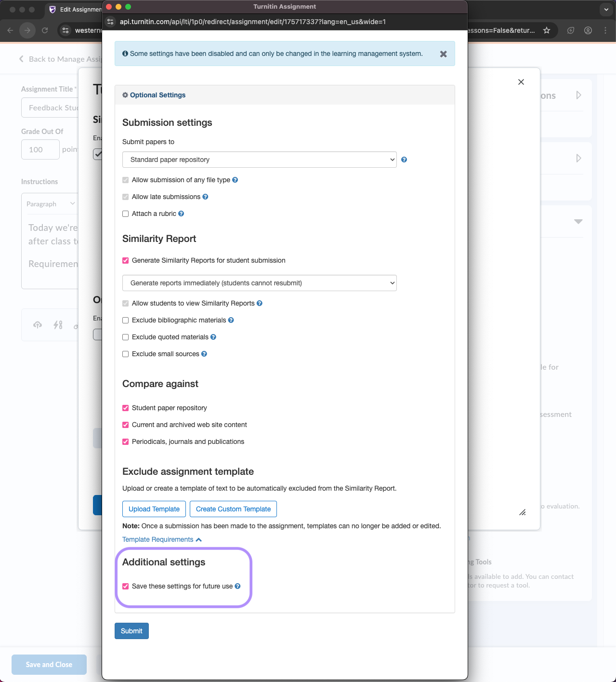This screenshot has width=616, height=682.
Task: Click help icon beside Submit papers to dropdown
Action: point(404,160)
